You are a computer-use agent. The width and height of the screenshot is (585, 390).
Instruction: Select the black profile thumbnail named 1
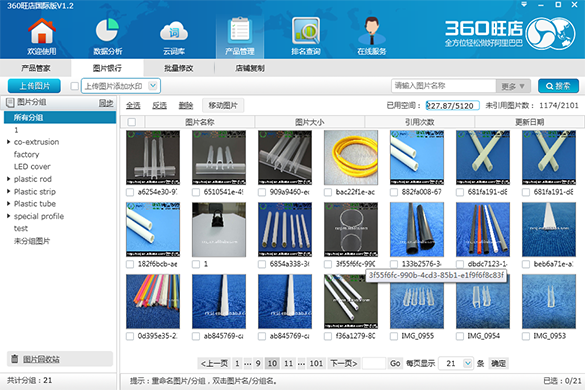219,230
